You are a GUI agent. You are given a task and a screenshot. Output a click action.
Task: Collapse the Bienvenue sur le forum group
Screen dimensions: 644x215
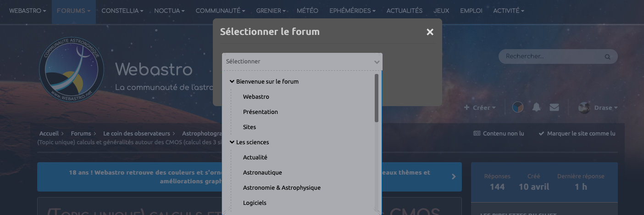pos(232,81)
